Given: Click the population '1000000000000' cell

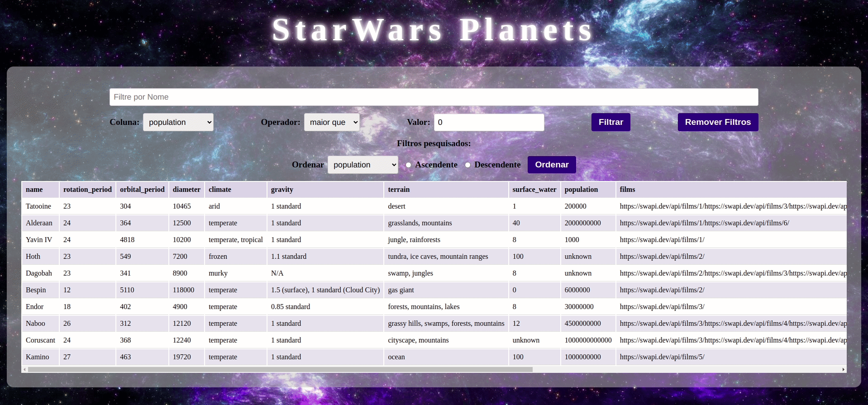Looking at the screenshot, I should pyautogui.click(x=588, y=340).
